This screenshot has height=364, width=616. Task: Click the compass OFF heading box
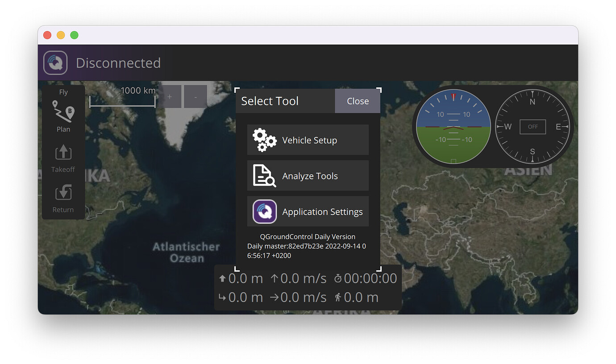533,127
